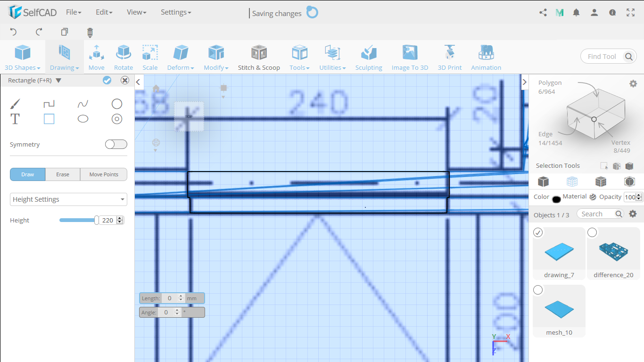Viewport: 644px width, 362px height.
Task: Click the copy object icon
Action: [x=65, y=32]
